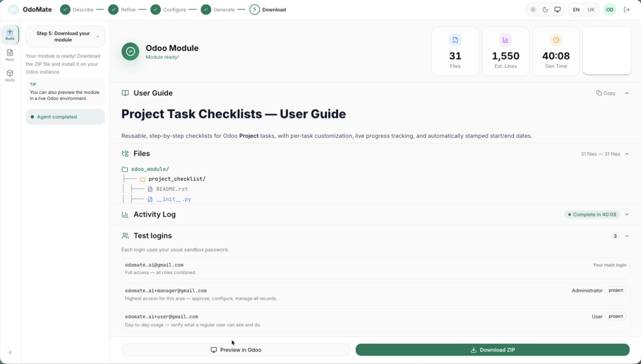Screen dimensions: 641x364
Task: Click the green module ready check icon
Action: 130,51
